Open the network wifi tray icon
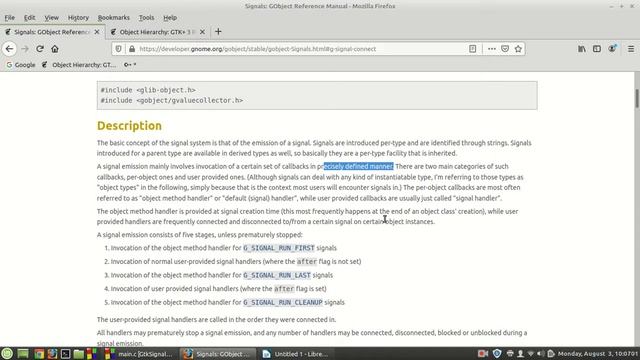 point(531,353)
